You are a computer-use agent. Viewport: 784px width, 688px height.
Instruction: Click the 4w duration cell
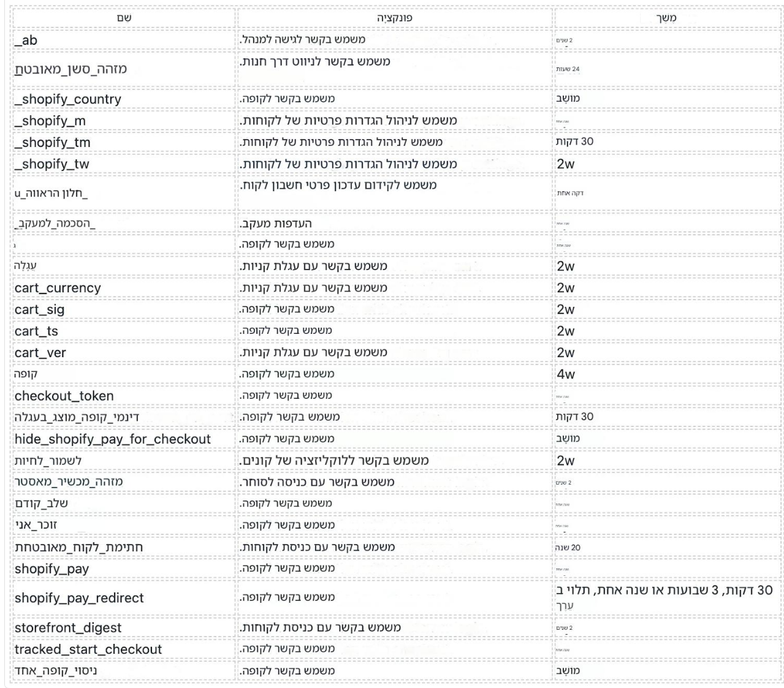pos(566,374)
